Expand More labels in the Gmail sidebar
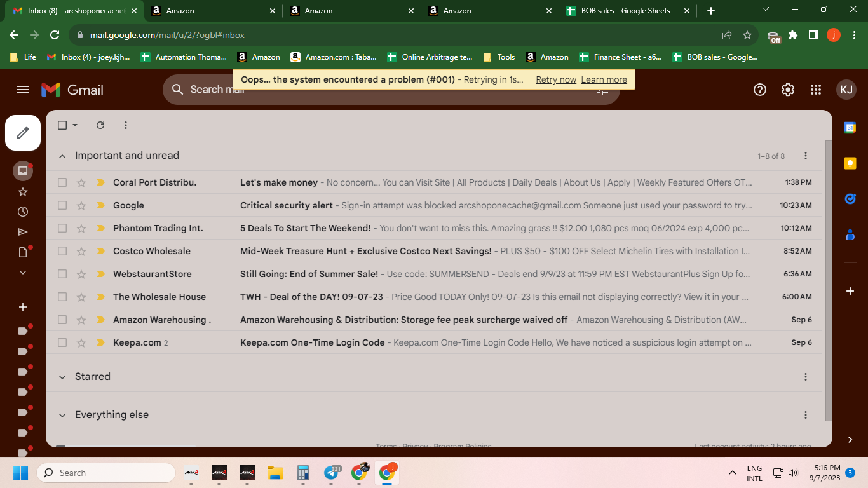This screenshot has width=868, height=488. (x=23, y=273)
